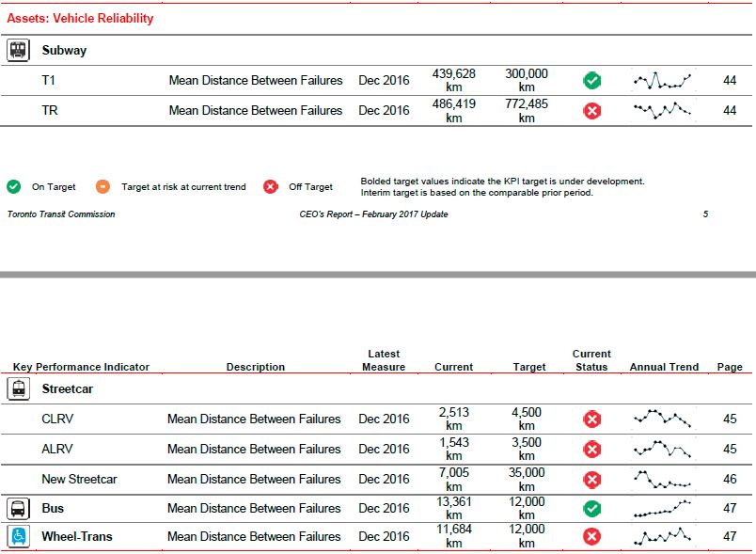Click the green check status for T1

pyautogui.click(x=592, y=81)
